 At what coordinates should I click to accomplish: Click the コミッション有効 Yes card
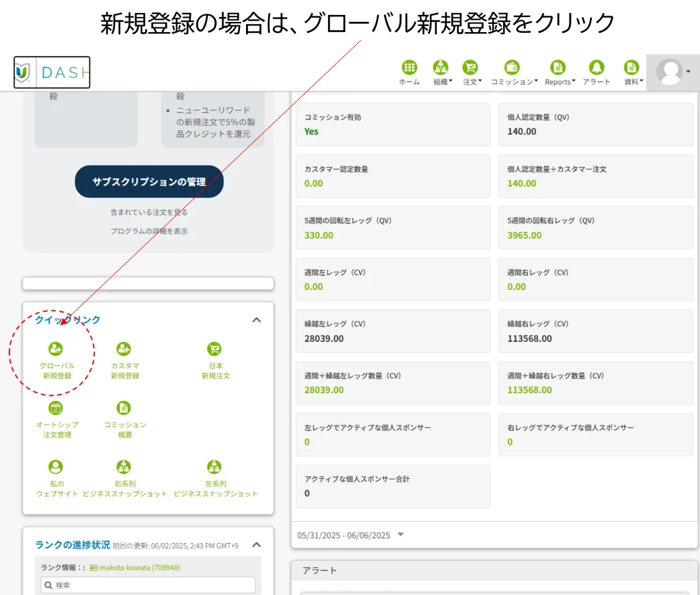point(393,124)
